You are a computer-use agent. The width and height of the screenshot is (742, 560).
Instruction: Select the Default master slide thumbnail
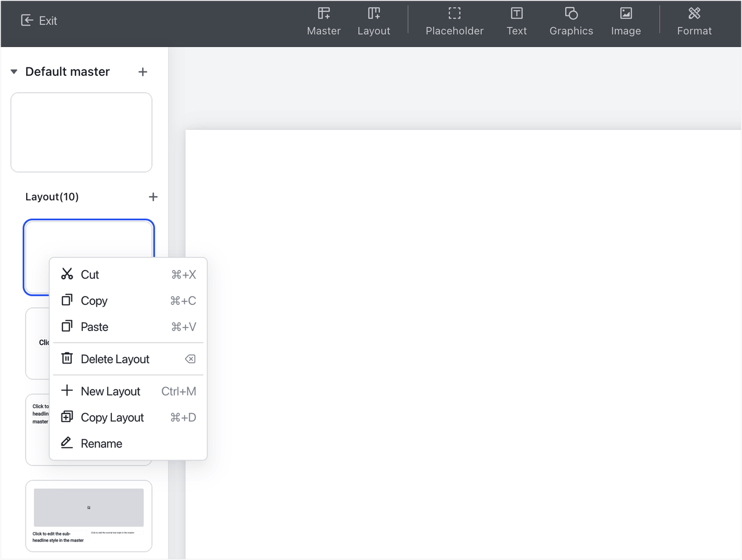81,133
